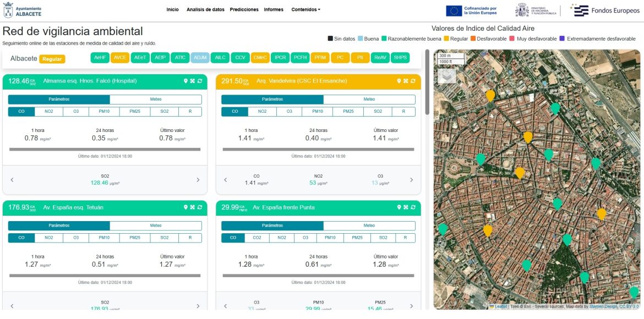Toggle Meteo on Av. España esq. Tetuán card

pos(155,226)
